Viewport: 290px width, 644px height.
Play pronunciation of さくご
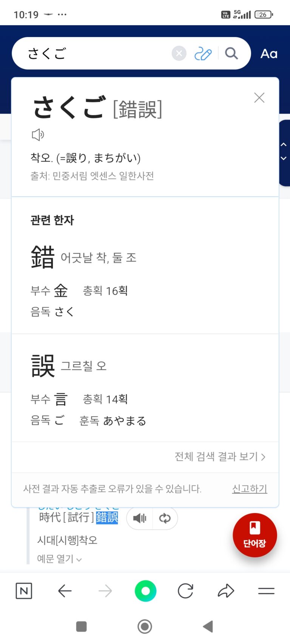(x=38, y=135)
